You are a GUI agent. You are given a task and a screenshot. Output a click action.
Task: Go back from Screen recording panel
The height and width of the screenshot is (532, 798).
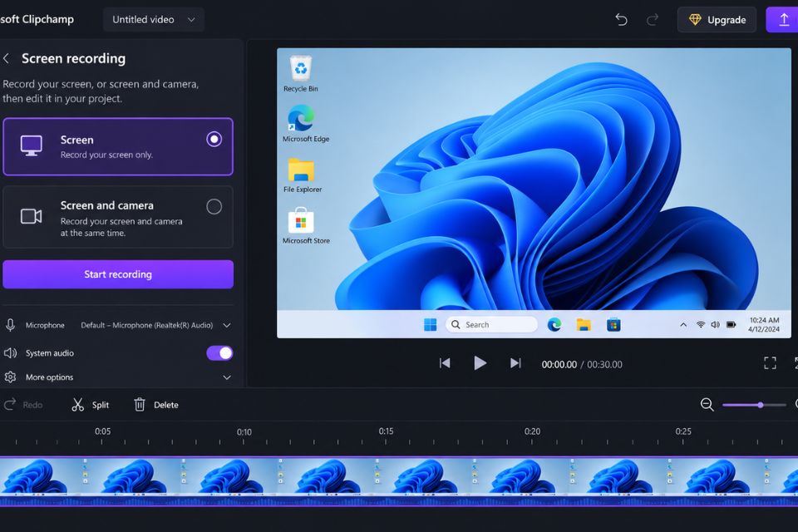[6, 58]
